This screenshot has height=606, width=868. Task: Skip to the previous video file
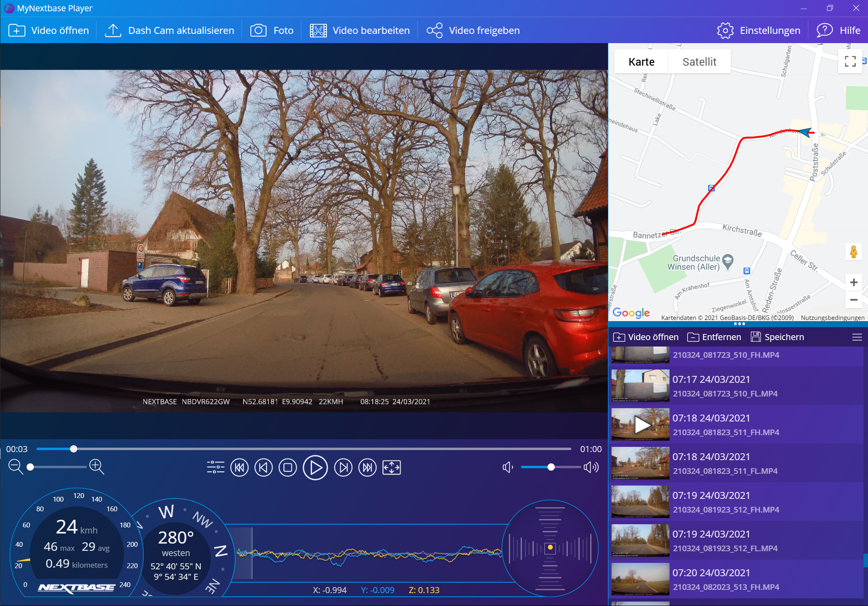click(239, 467)
